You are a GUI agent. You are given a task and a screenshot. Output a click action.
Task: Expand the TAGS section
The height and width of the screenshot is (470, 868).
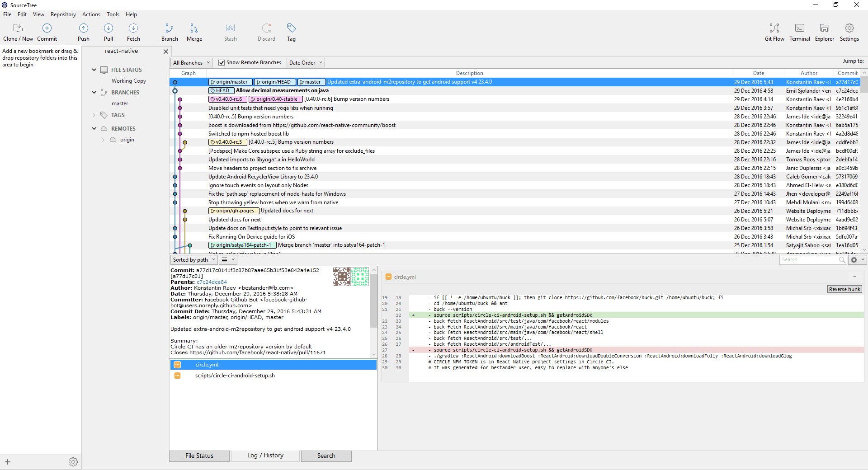[94, 115]
